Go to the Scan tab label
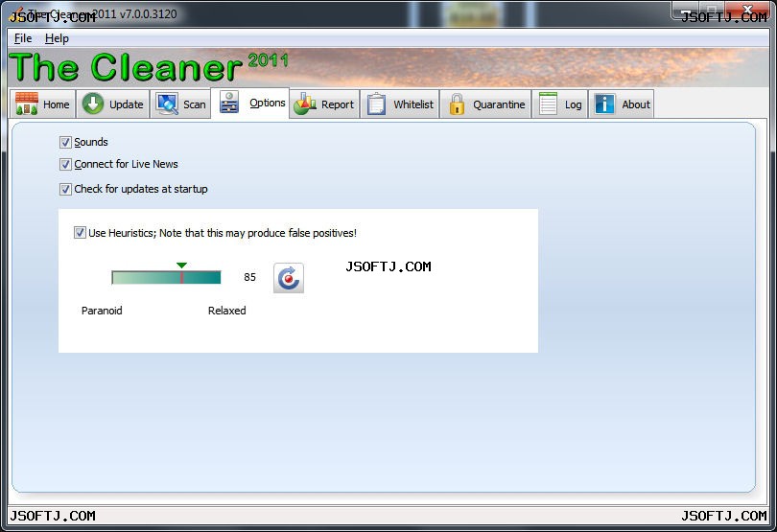The width and height of the screenshot is (777, 532). point(194,104)
